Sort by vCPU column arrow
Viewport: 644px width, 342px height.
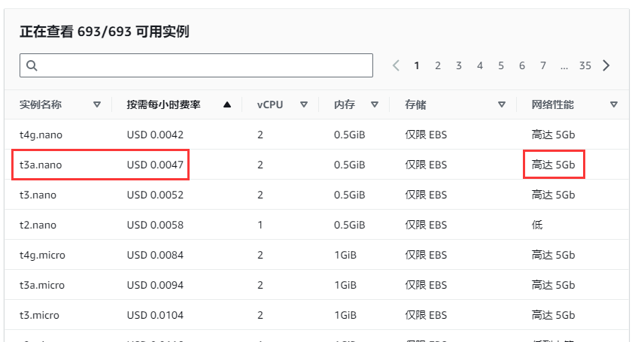coord(303,104)
